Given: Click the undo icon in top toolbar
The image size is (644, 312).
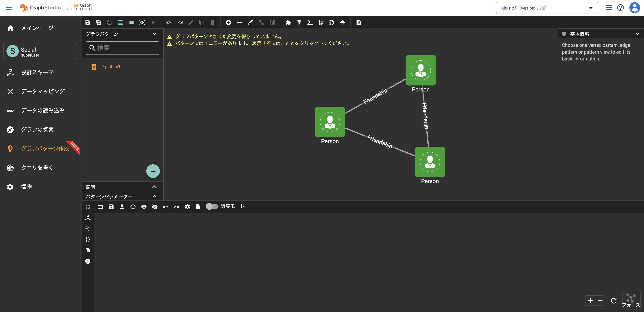Looking at the screenshot, I should (x=169, y=22).
